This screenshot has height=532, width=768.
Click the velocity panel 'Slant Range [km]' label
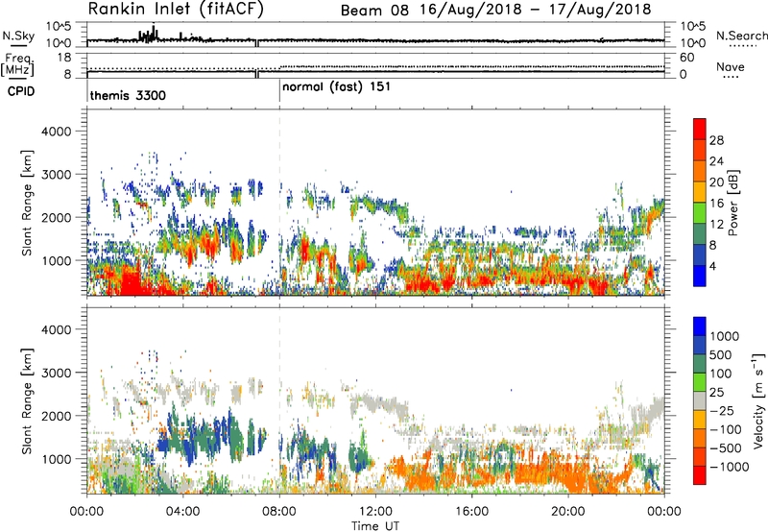pyautogui.click(x=27, y=400)
